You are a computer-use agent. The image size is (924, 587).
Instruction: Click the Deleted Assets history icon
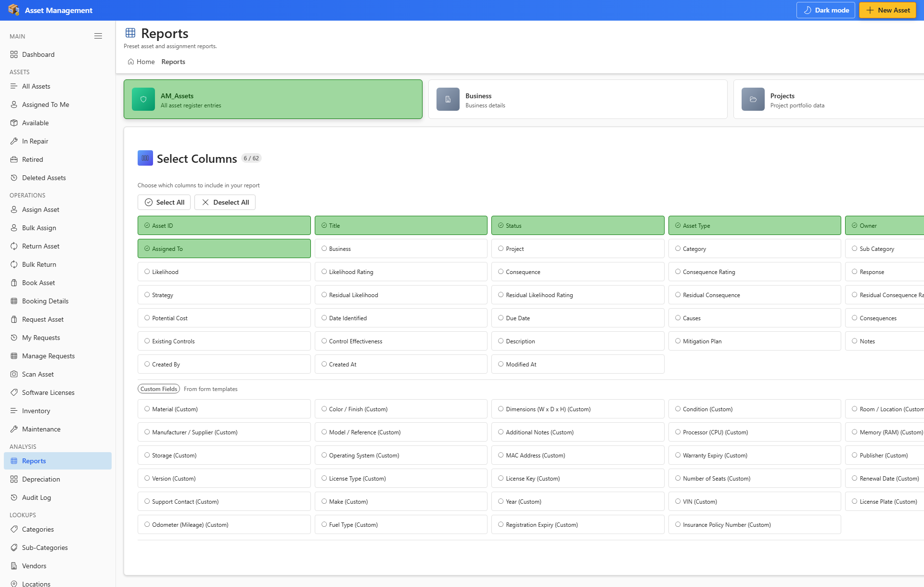(14, 178)
